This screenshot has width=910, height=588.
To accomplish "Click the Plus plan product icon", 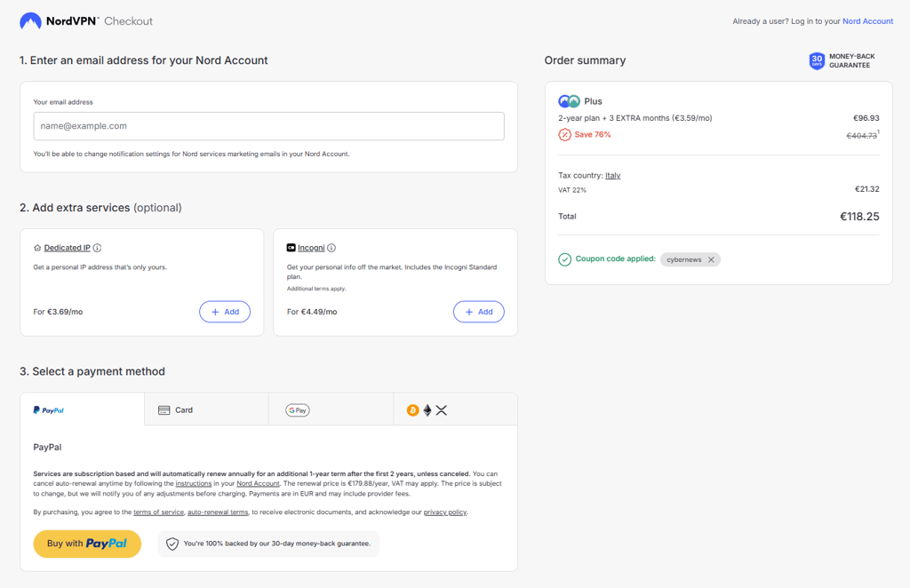I will [569, 101].
